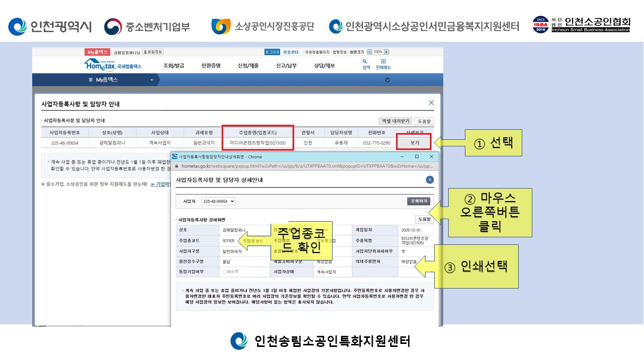Click business number cell 225-48-00654 in table
The image size is (644, 362).
[65, 143]
